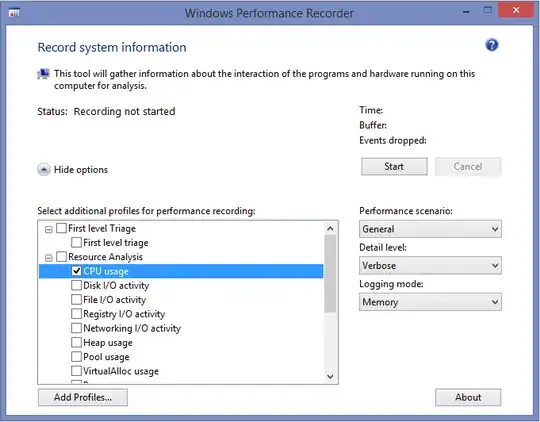Select the Disk I/O activity label
Screen dimensions: 540x422
(116, 286)
